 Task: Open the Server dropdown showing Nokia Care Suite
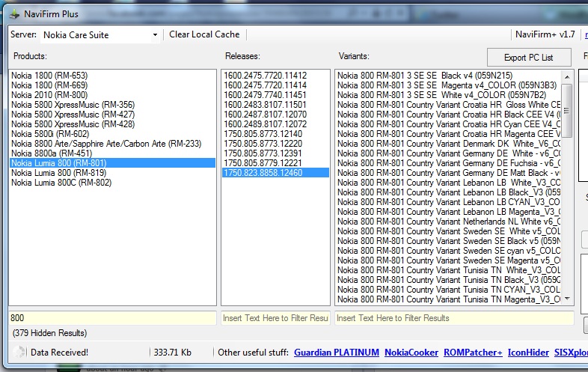(x=99, y=35)
